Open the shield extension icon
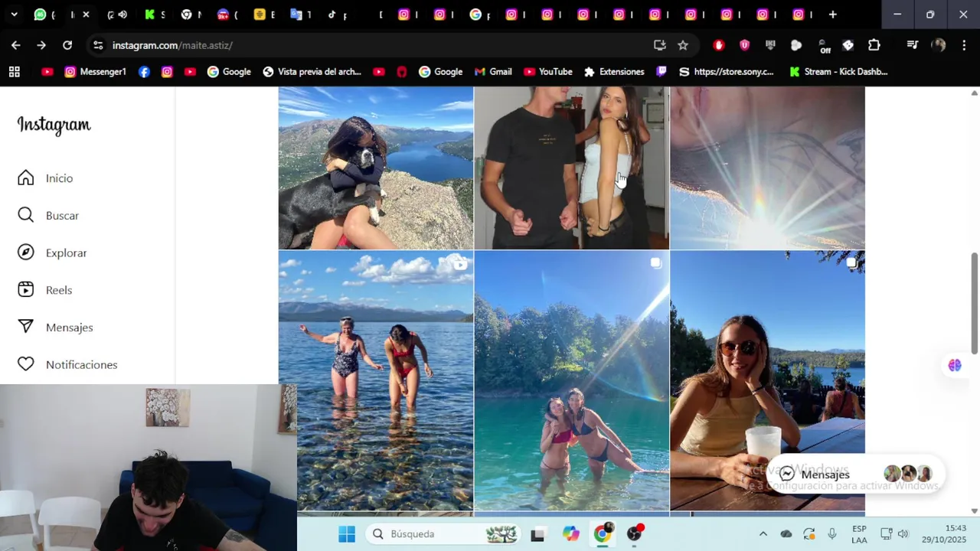 (744, 45)
